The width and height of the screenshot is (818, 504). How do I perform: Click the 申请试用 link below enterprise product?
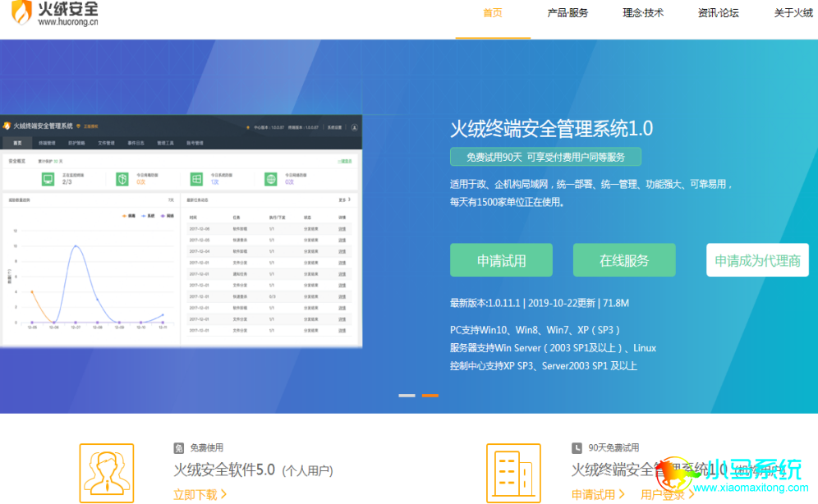[598, 495]
